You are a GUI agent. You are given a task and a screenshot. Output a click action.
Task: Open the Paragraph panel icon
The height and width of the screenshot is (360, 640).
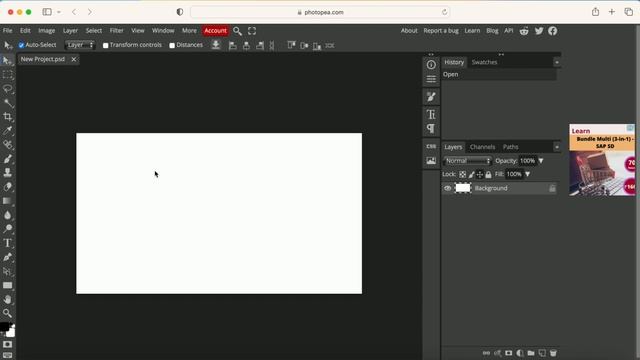click(431, 129)
